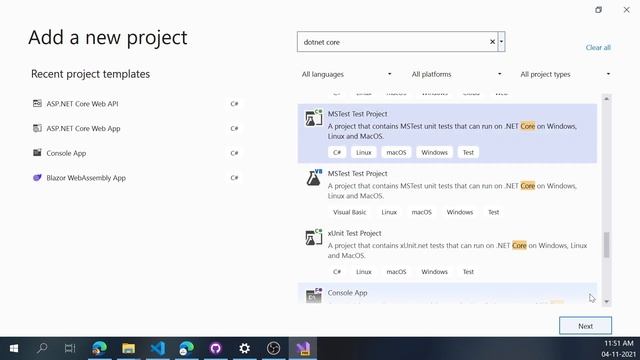Click the ASP.NET Core Web App template icon
This screenshot has height=360, width=640.
(37, 128)
